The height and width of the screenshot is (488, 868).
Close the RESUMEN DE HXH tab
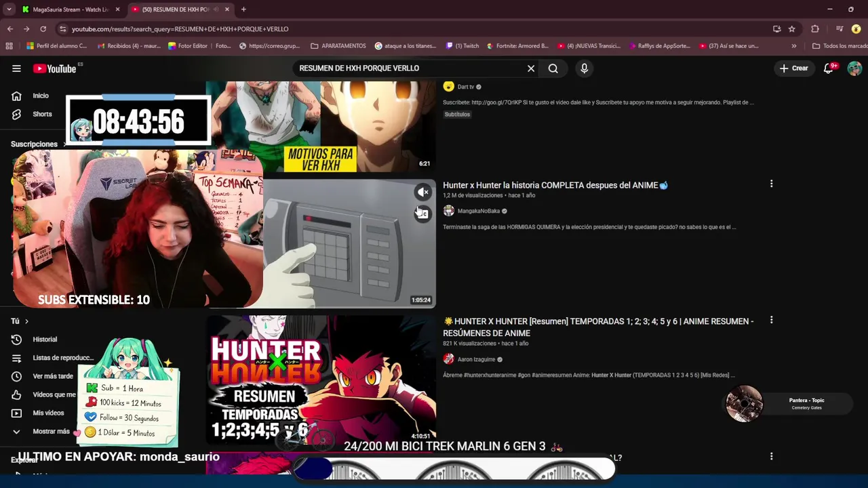[x=227, y=9]
